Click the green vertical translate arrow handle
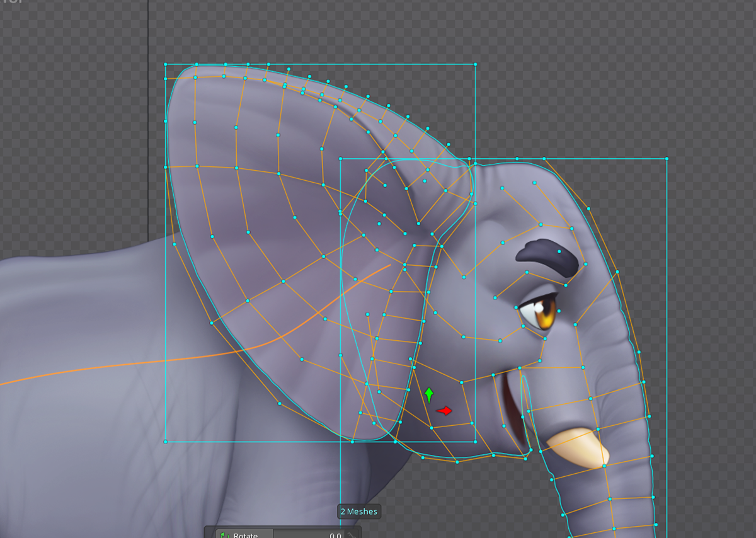The width and height of the screenshot is (756, 538). (429, 395)
